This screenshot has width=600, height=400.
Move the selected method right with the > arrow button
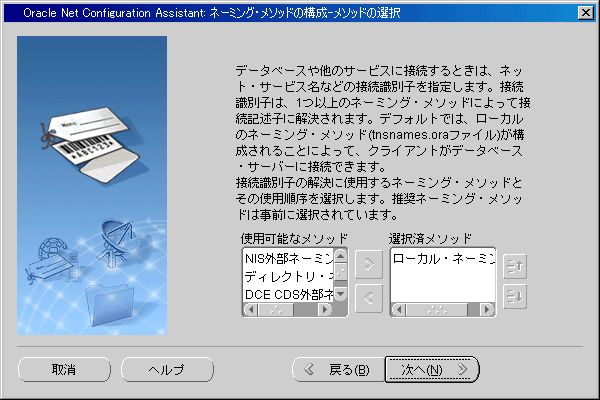click(x=369, y=264)
